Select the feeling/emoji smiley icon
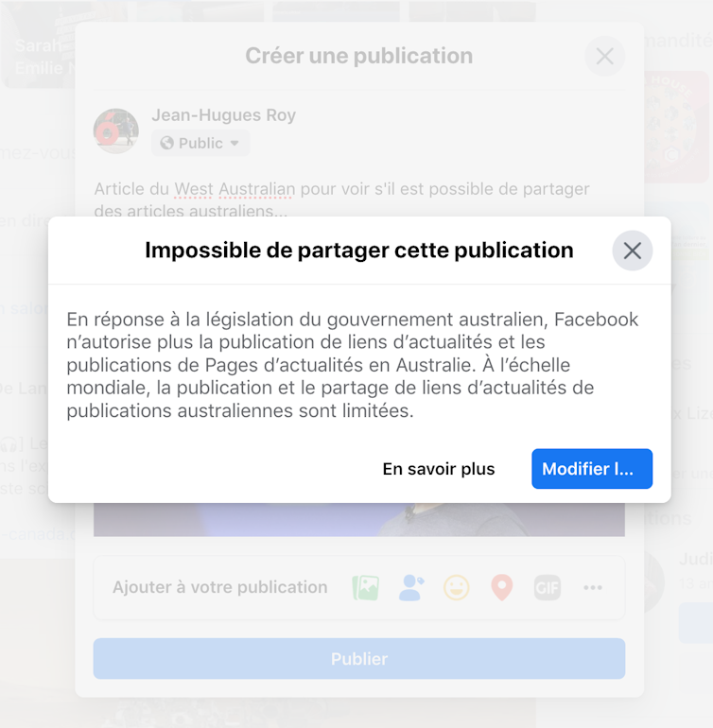Screen dimensions: 713x728 pos(456,587)
